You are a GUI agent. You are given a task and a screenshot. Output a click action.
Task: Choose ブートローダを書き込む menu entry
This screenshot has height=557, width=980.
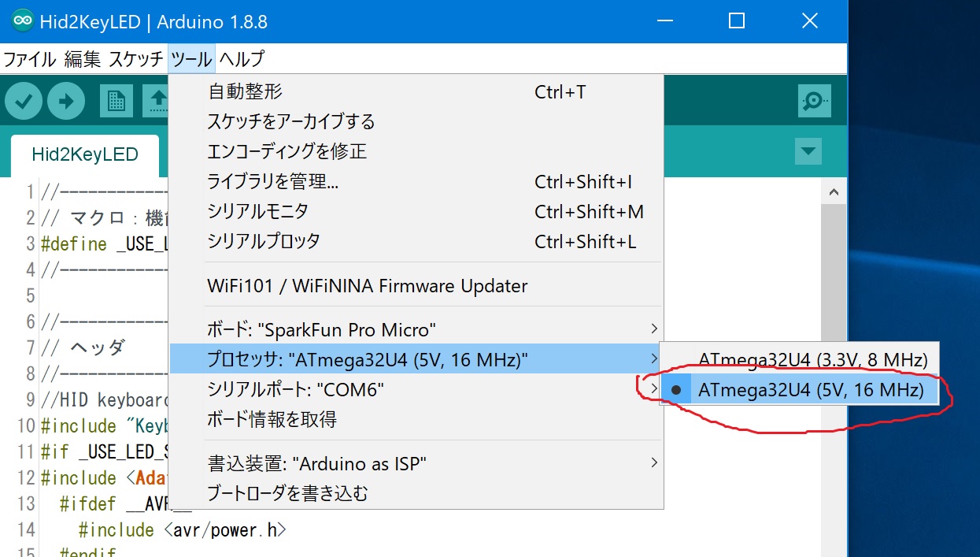tap(416, 493)
